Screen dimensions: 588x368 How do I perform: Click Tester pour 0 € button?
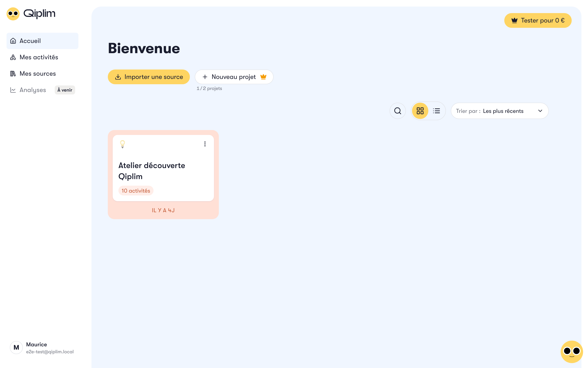click(538, 20)
